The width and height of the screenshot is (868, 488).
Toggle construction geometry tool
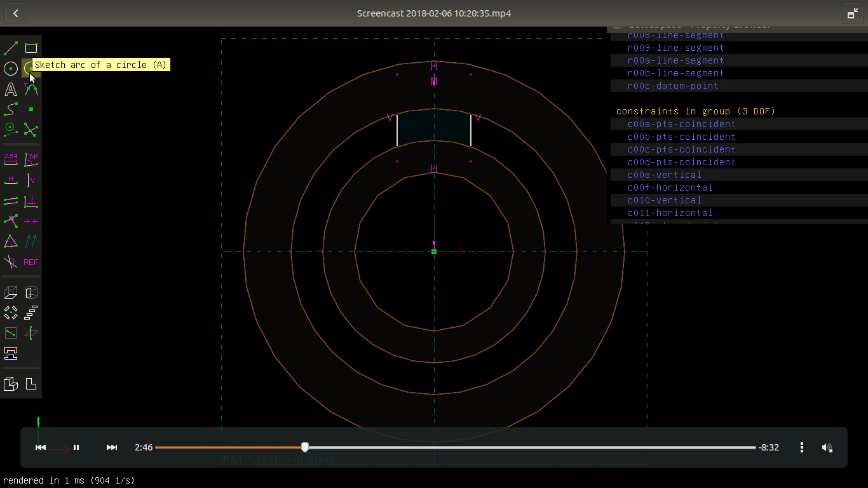pos(11,130)
